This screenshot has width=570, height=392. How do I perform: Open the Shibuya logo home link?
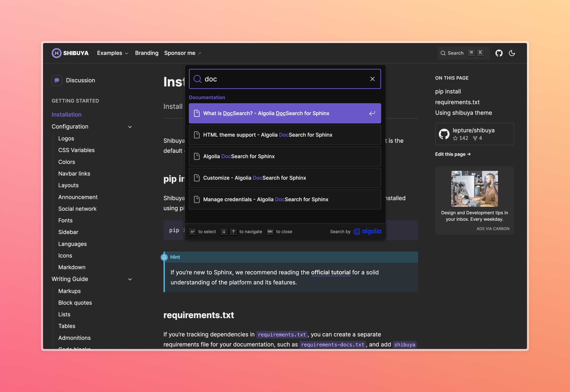(x=70, y=53)
